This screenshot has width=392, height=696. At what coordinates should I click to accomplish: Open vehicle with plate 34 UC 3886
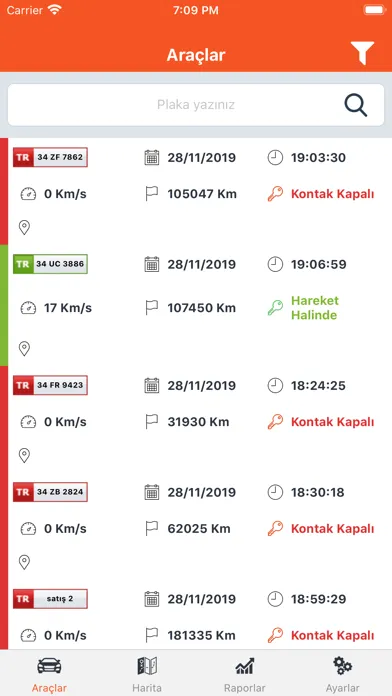point(50,264)
